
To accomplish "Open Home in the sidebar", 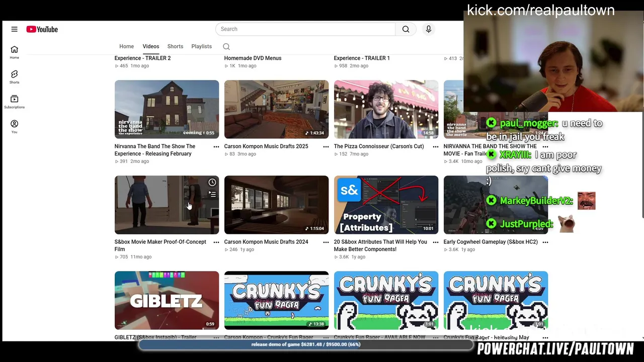I will tap(14, 52).
